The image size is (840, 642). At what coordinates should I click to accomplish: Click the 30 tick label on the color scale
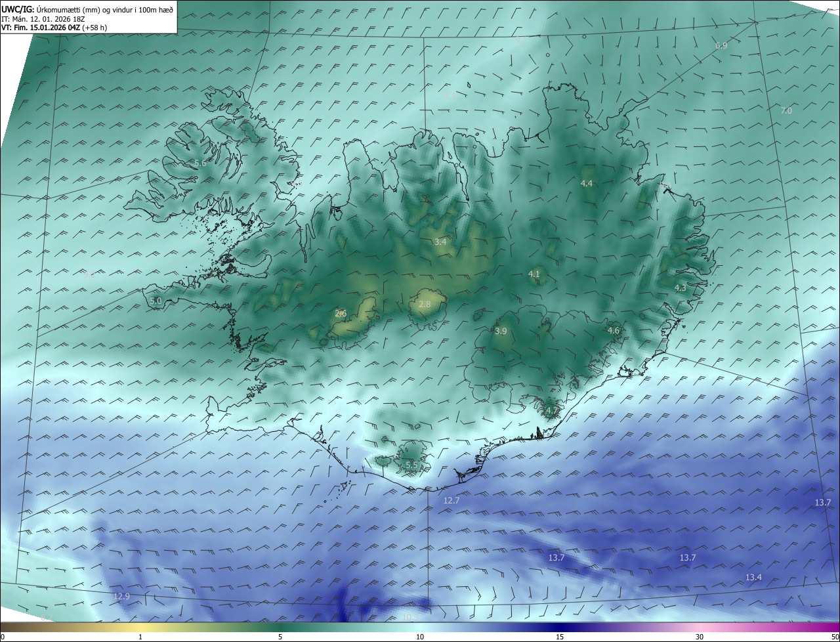click(x=700, y=637)
